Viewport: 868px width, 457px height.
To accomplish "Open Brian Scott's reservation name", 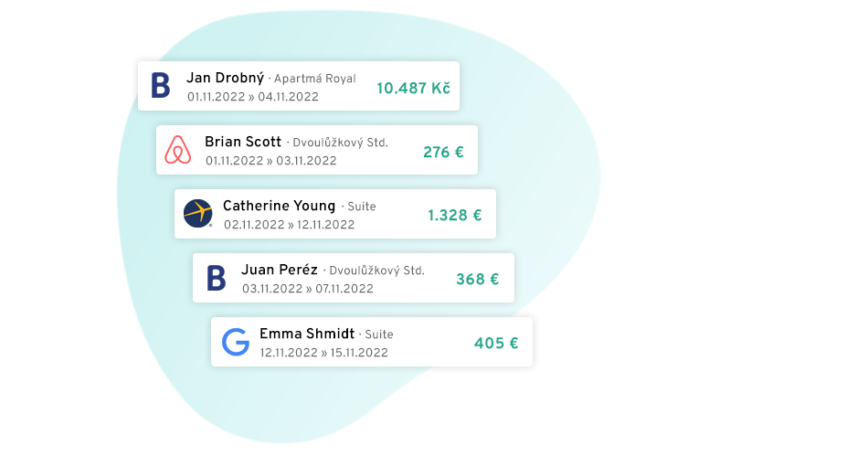I will pyautogui.click(x=243, y=142).
